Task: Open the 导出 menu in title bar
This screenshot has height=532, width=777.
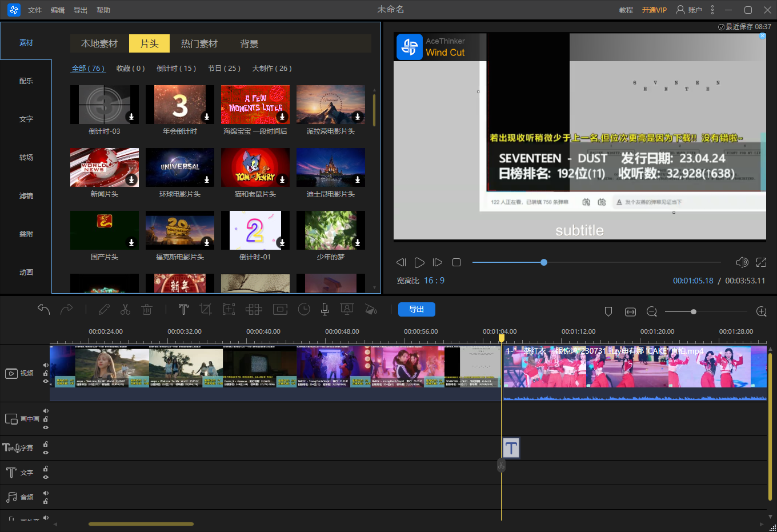Action: point(81,10)
